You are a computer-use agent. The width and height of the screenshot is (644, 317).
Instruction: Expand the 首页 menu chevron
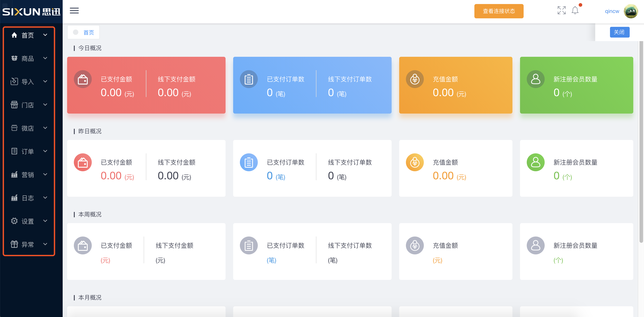[45, 35]
